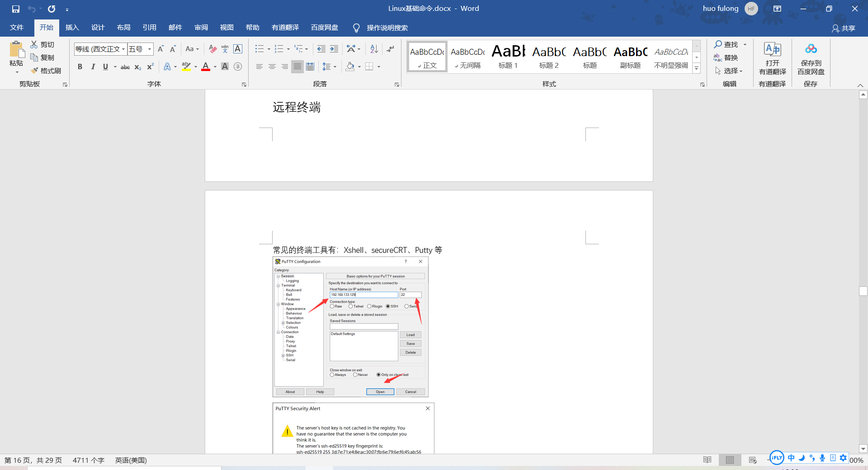
Task: Apply subscript formatting
Action: [x=137, y=67]
